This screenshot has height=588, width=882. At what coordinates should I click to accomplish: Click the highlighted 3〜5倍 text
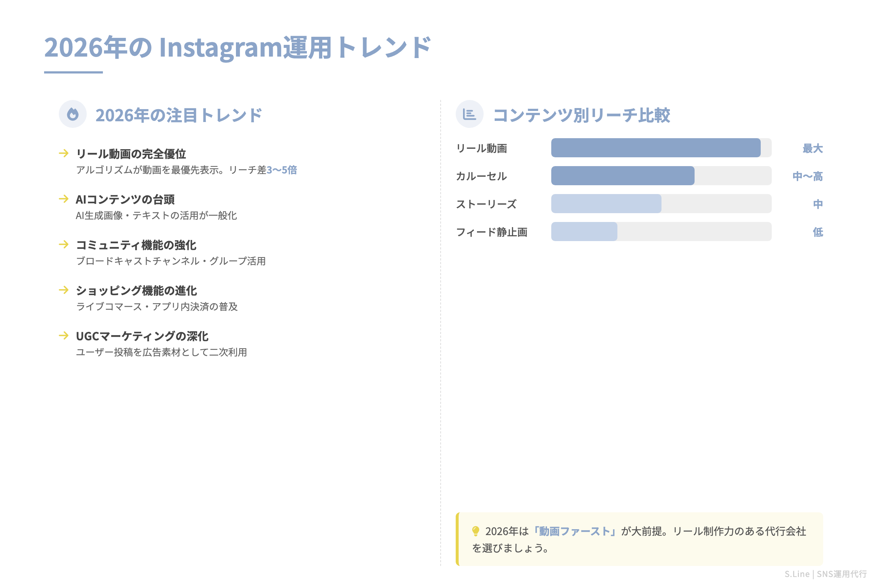(282, 170)
